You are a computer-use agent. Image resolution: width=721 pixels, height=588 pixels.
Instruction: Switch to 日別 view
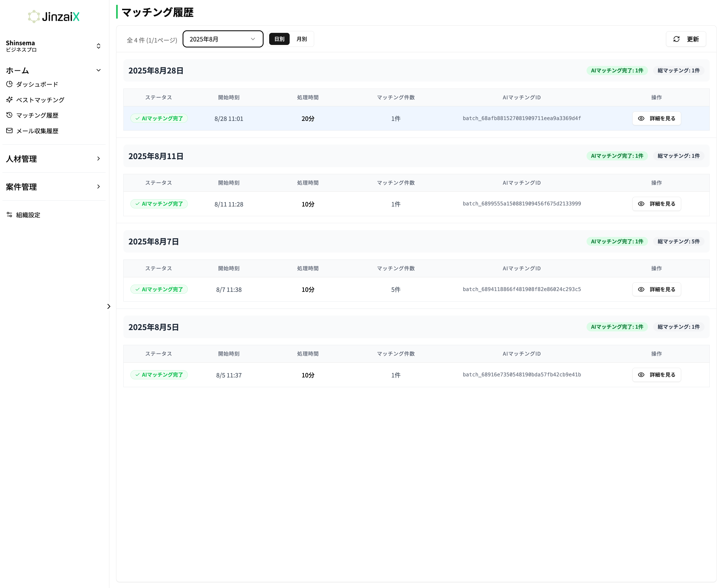(279, 39)
